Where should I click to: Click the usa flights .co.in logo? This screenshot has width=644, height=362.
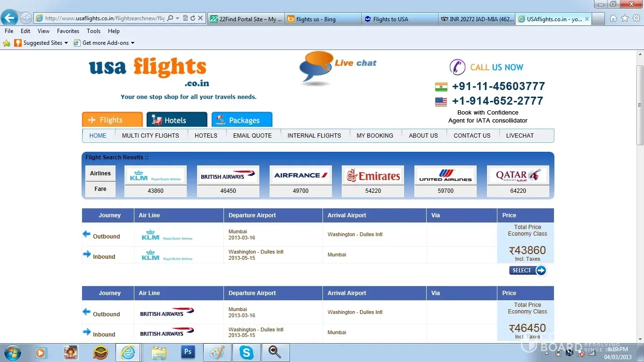tap(148, 72)
